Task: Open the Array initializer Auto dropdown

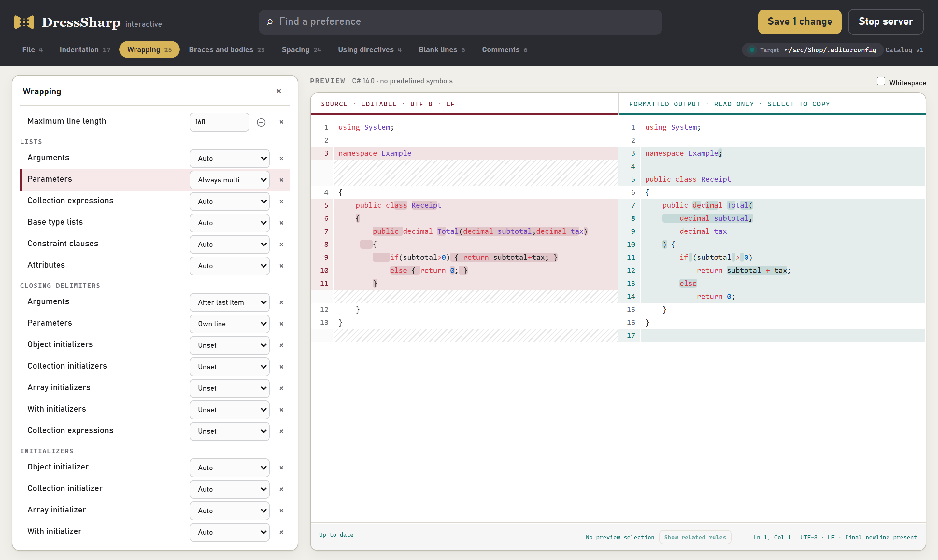Action: (x=230, y=511)
